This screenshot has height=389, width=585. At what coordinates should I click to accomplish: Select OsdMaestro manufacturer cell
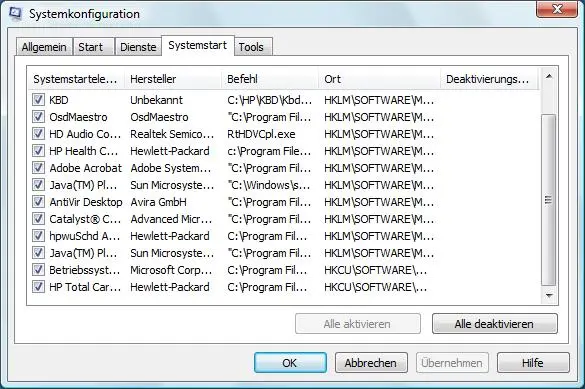[x=159, y=117]
